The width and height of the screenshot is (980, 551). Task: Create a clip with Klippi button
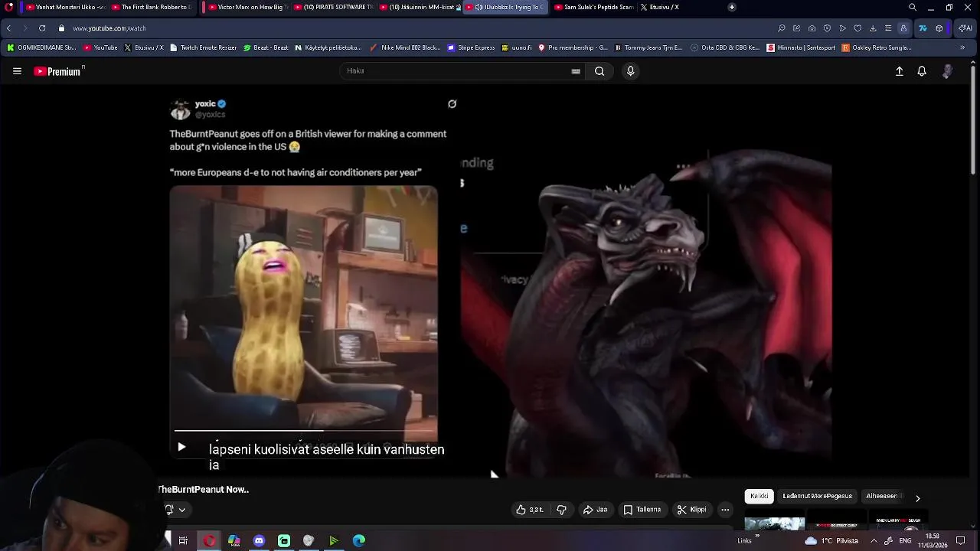click(x=691, y=510)
